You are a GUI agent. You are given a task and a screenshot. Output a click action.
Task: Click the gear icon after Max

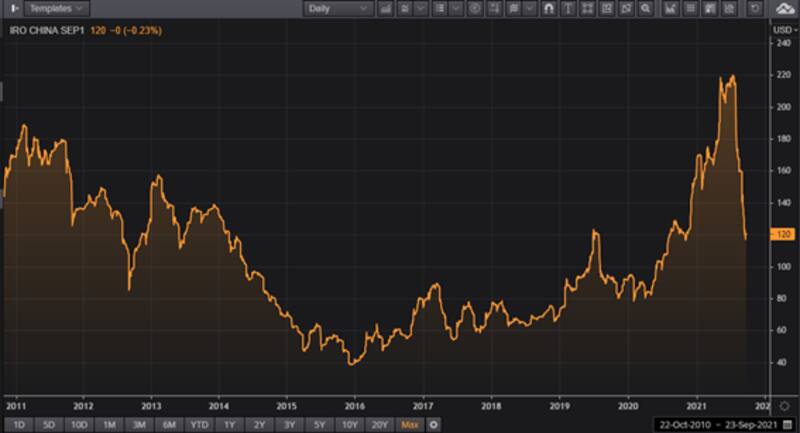(x=434, y=425)
